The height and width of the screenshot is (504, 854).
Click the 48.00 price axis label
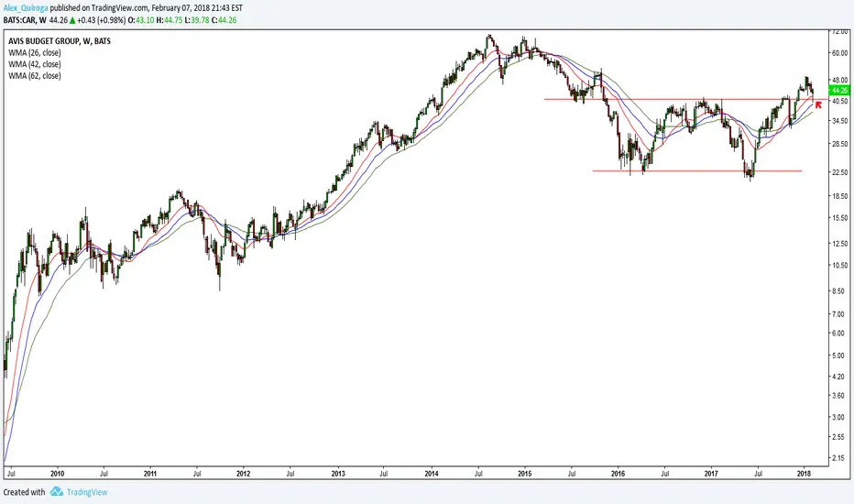point(839,80)
